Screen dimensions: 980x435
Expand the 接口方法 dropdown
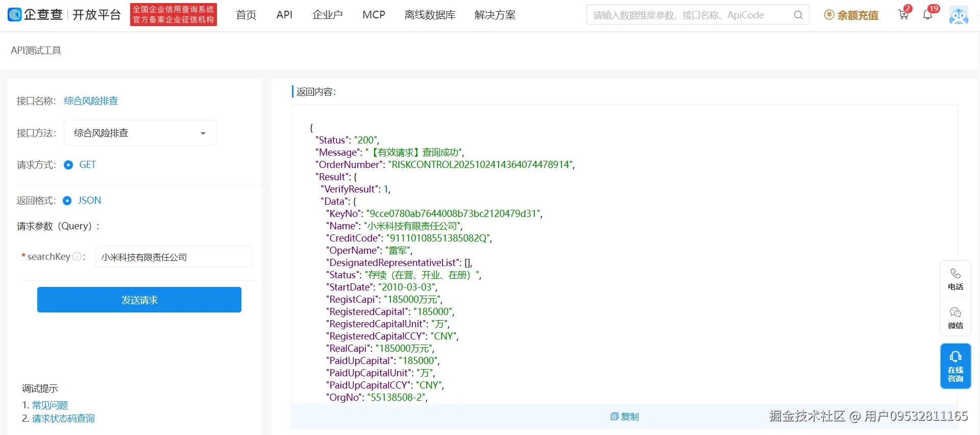tap(140, 133)
